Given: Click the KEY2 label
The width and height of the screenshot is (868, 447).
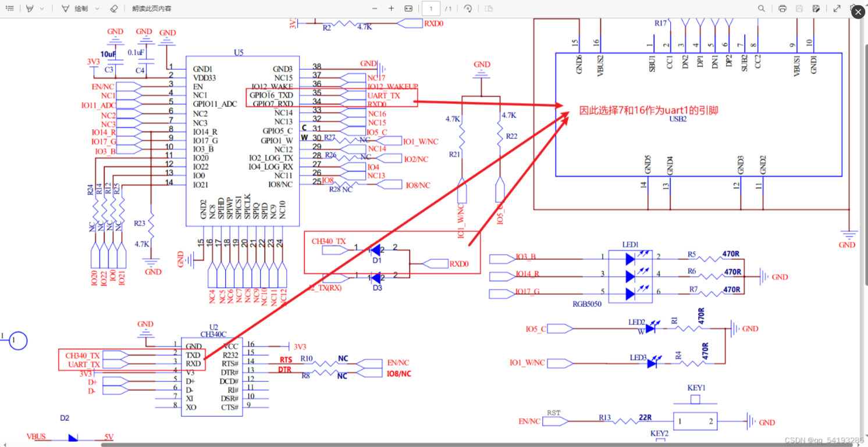Looking at the screenshot, I should 659,434.
